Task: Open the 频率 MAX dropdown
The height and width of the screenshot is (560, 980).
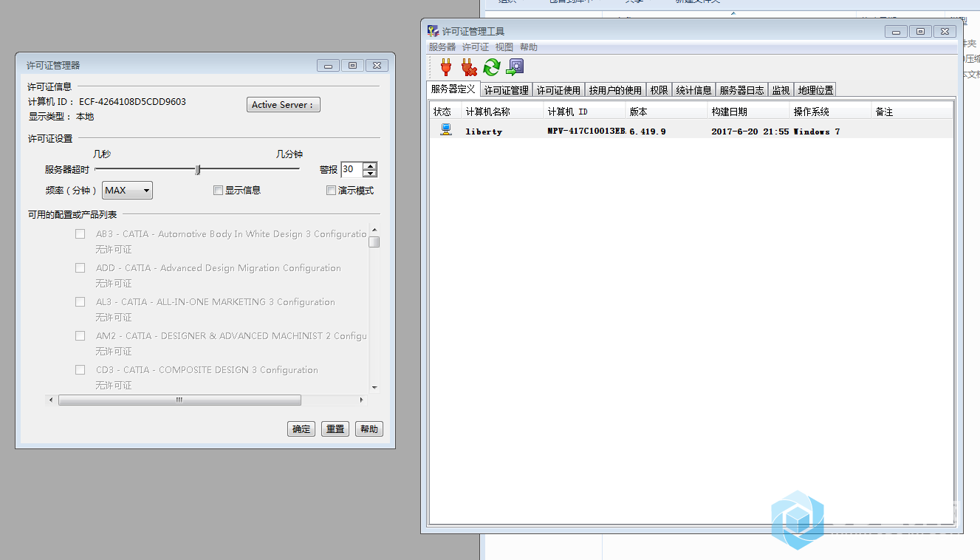Action: point(127,191)
